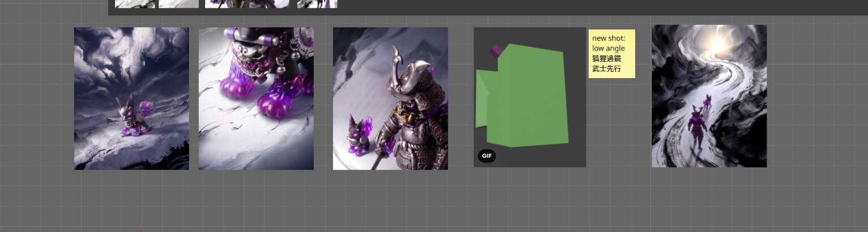Select the close-up purple glowing paws image
The height and width of the screenshot is (232, 868).
(x=256, y=98)
